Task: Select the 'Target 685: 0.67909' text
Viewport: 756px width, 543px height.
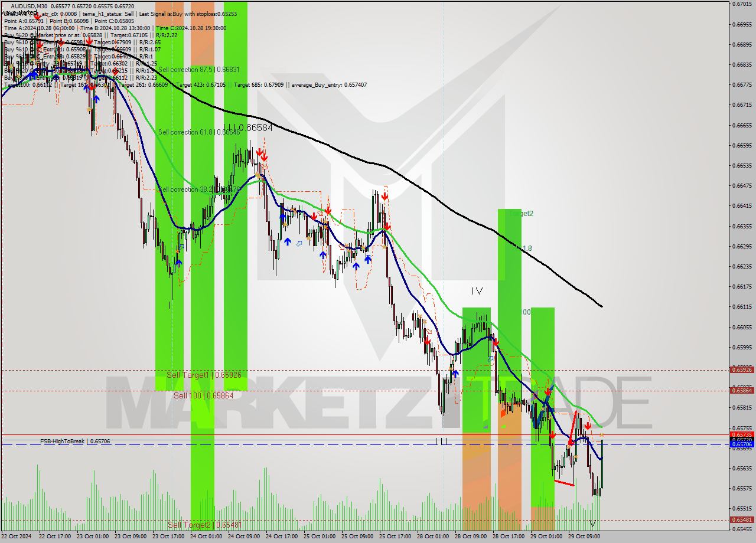Action: coord(259,85)
